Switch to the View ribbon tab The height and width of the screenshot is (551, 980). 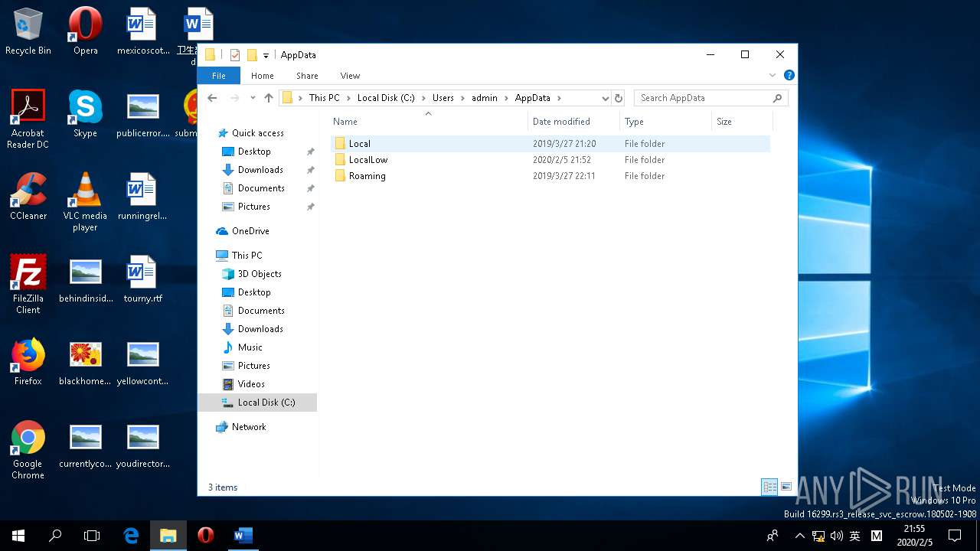350,76
